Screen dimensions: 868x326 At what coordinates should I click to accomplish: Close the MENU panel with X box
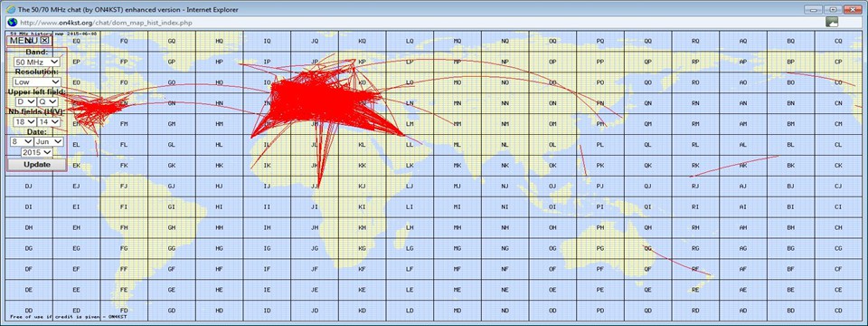click(x=45, y=40)
